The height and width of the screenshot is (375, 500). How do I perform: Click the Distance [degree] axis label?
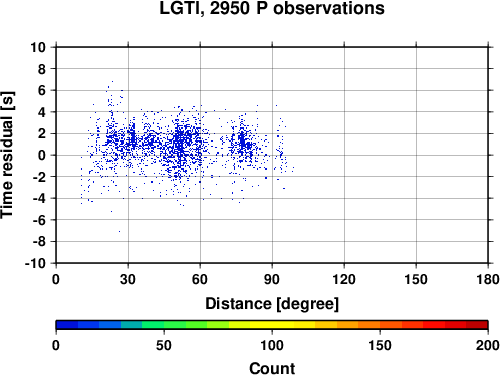[272, 304]
